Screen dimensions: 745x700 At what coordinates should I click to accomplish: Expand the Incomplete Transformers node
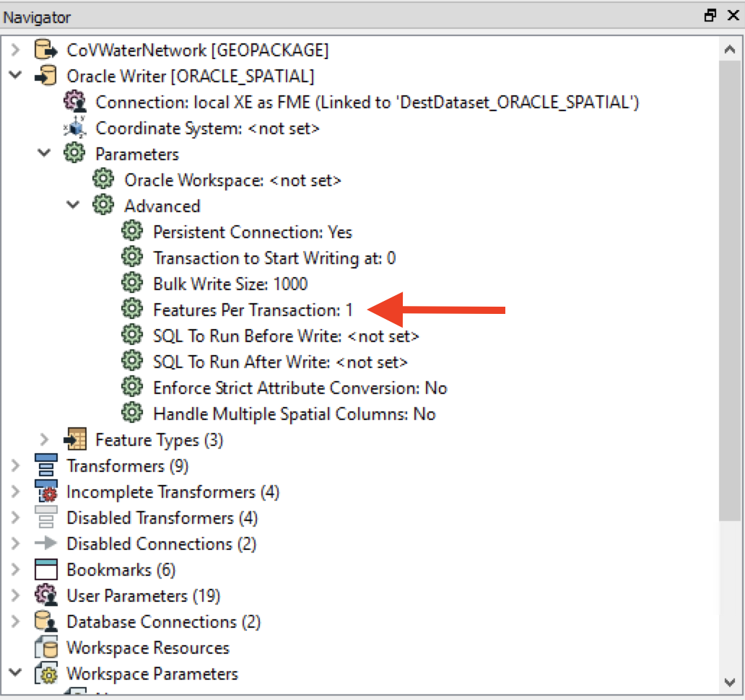tap(16, 491)
